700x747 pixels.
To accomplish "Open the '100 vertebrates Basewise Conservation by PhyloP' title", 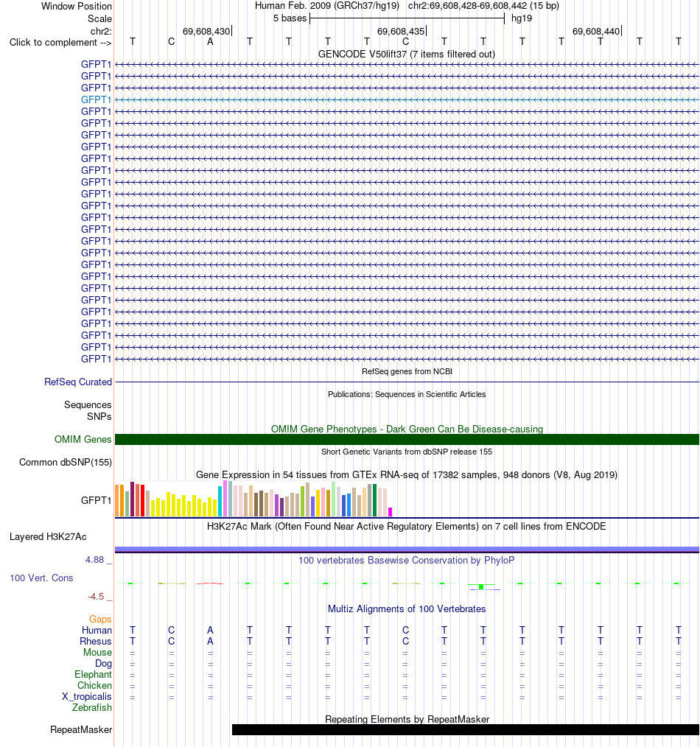I will point(407,560).
